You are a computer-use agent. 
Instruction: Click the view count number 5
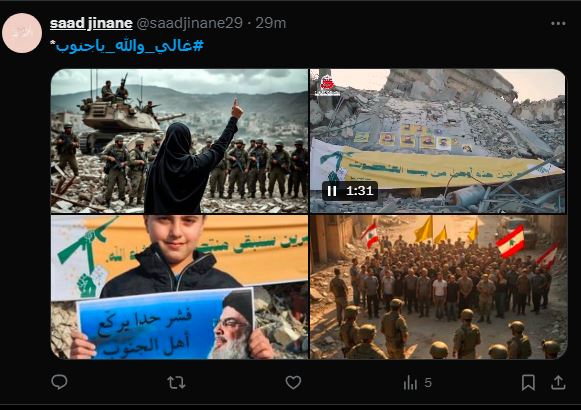click(428, 383)
